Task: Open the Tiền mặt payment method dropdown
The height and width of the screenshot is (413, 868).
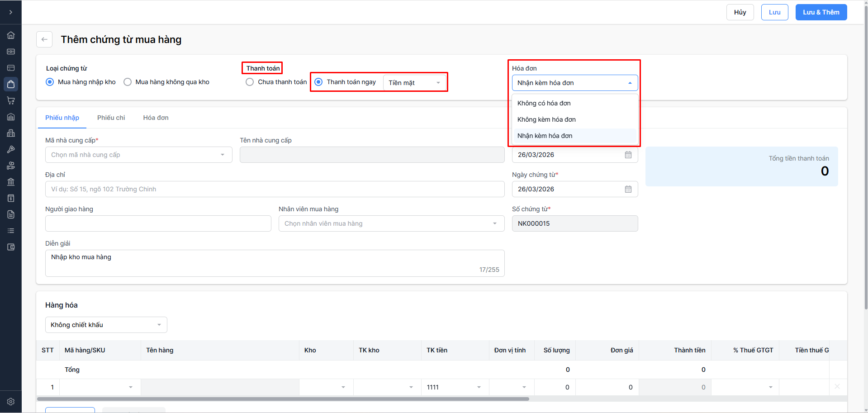Action: 414,83
